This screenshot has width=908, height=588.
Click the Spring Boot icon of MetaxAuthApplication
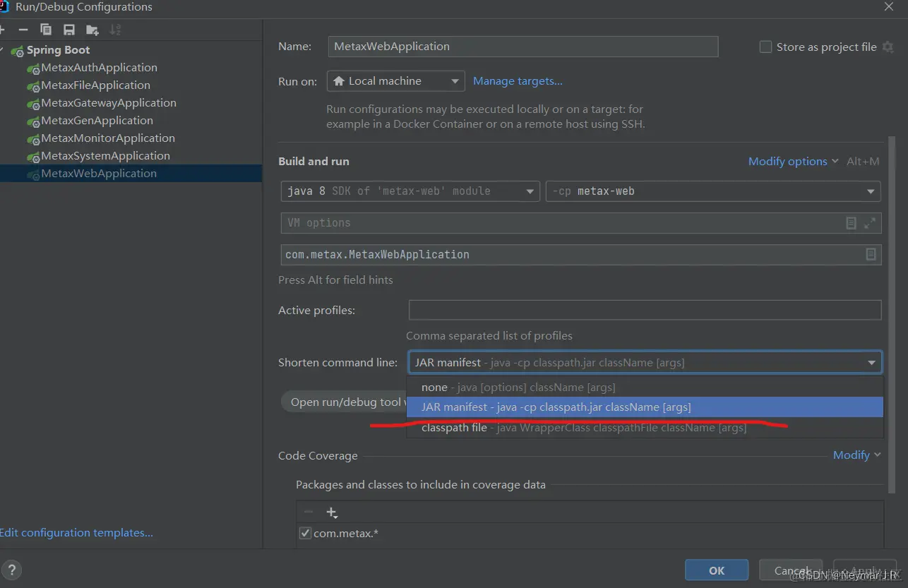pyautogui.click(x=33, y=68)
